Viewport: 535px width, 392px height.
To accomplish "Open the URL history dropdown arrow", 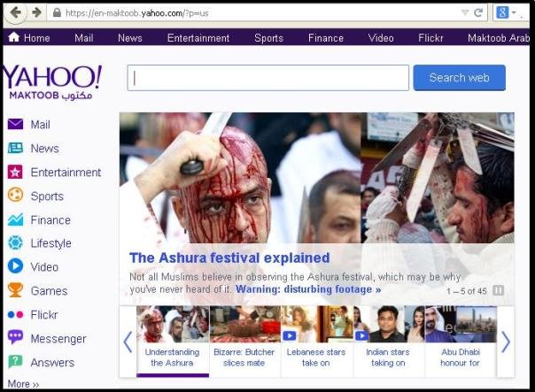I will tap(466, 12).
